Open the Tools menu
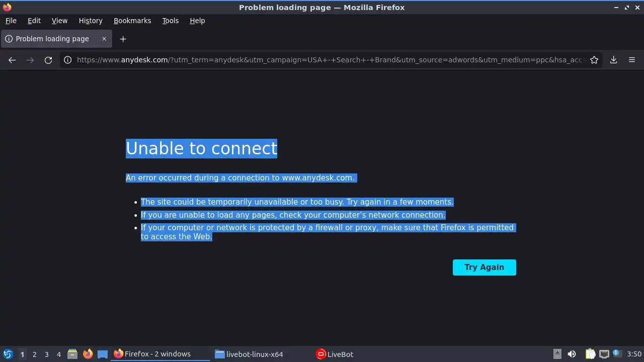 [170, 21]
